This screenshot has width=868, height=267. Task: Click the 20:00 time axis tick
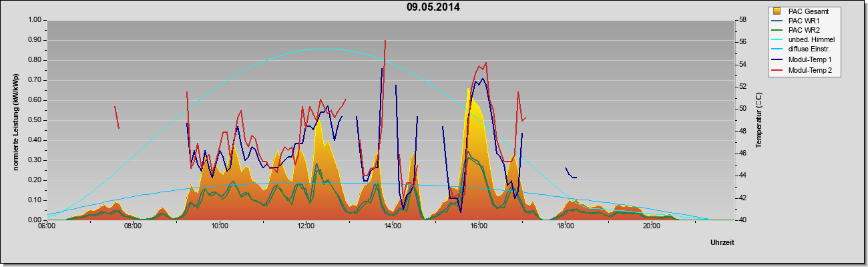[652, 226]
